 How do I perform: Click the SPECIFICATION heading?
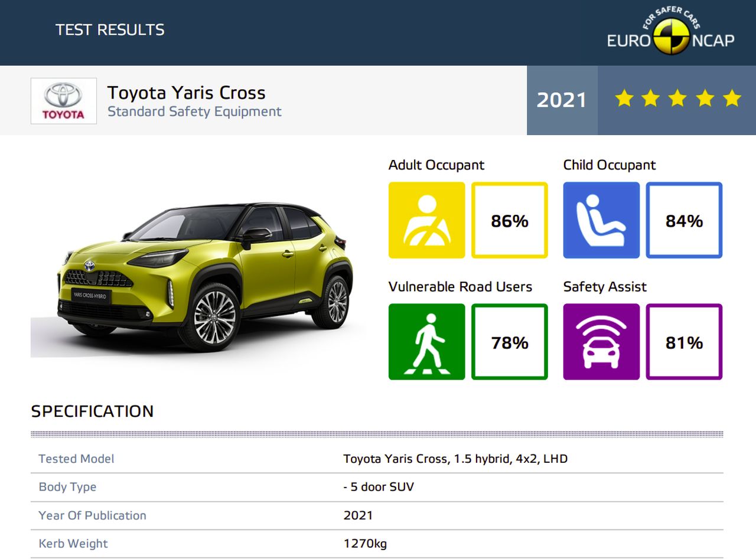tap(92, 411)
